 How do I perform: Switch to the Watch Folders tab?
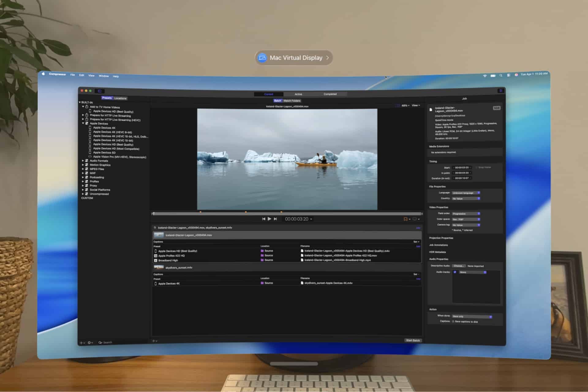pos(292,101)
